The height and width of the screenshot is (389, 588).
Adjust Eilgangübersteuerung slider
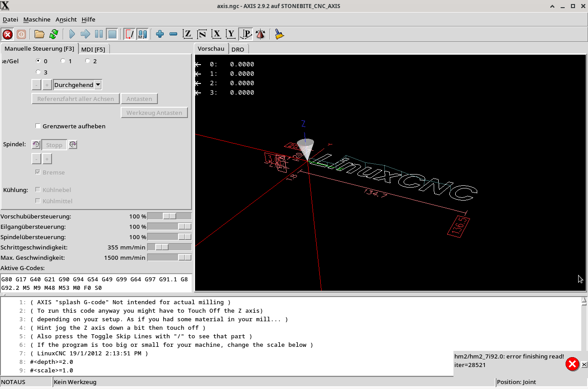(x=170, y=227)
